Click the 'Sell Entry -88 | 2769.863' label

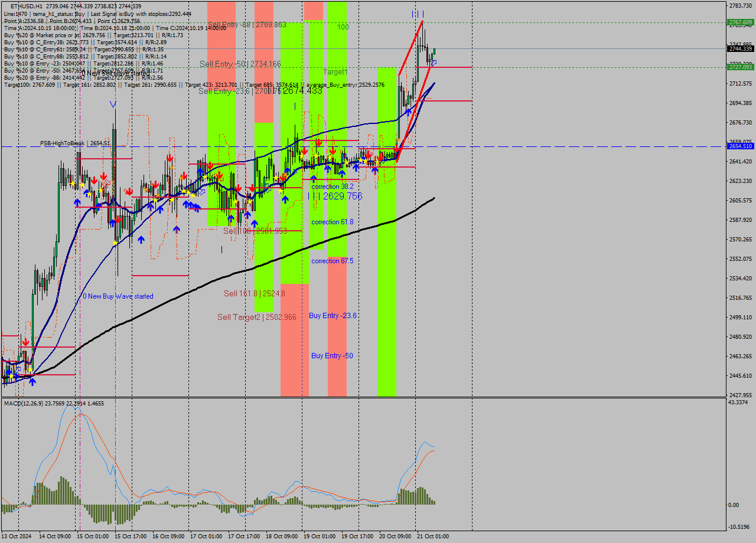coord(247,25)
